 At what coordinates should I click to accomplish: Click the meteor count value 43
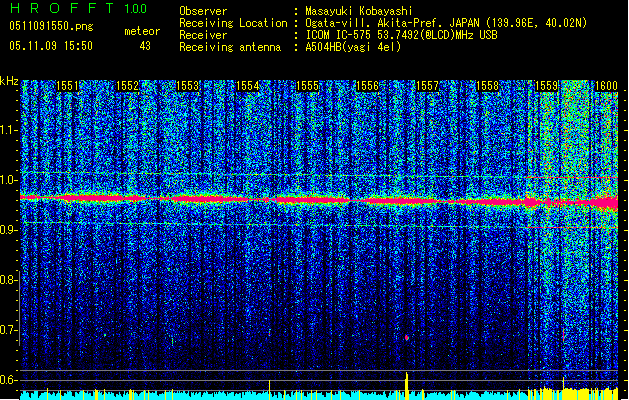tap(145, 46)
